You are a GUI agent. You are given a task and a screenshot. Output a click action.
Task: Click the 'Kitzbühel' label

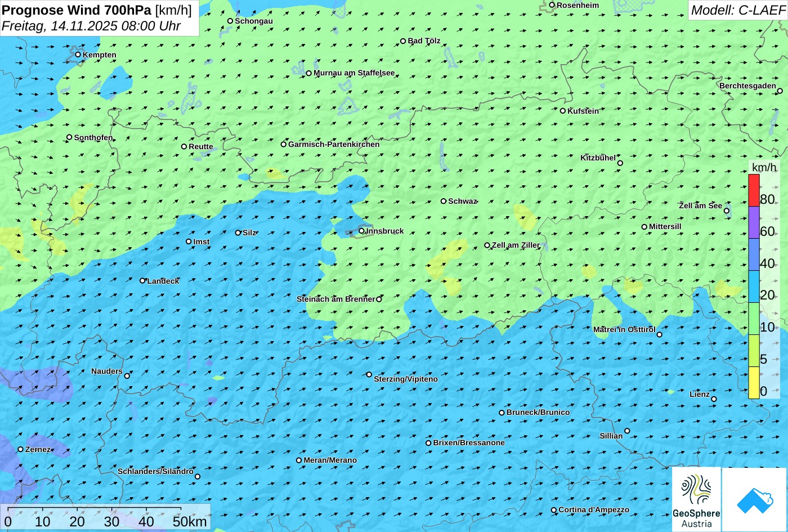(x=598, y=158)
